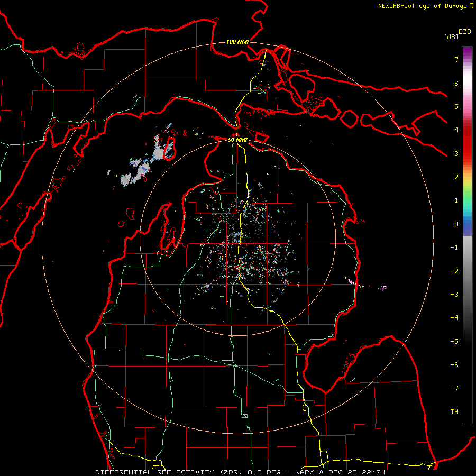The image size is (476, 476).
Task: Click the 3 value on color scale
Action: pos(456,153)
